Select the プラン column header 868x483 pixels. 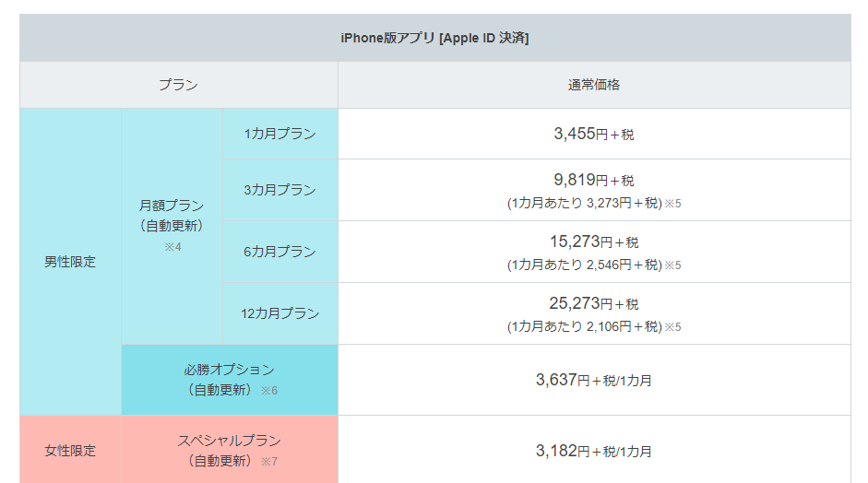coord(179,85)
